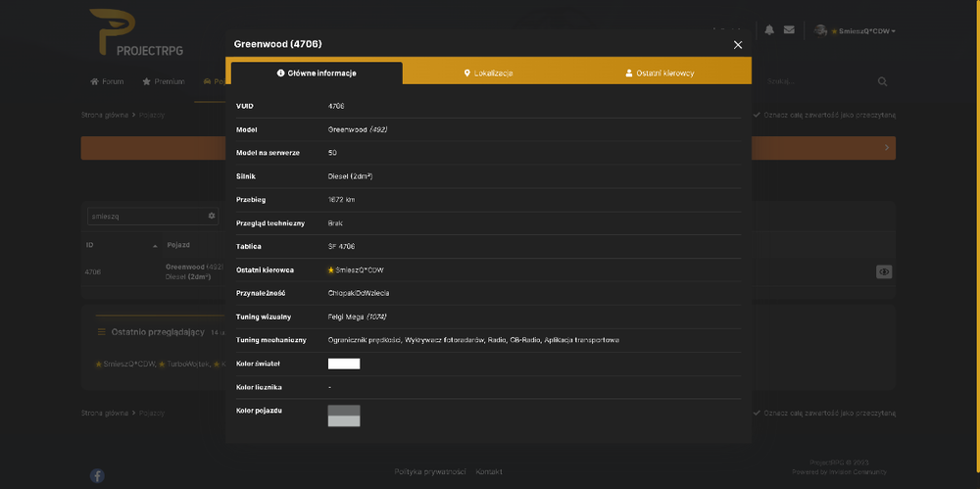Open notifications bell icon

[769, 30]
